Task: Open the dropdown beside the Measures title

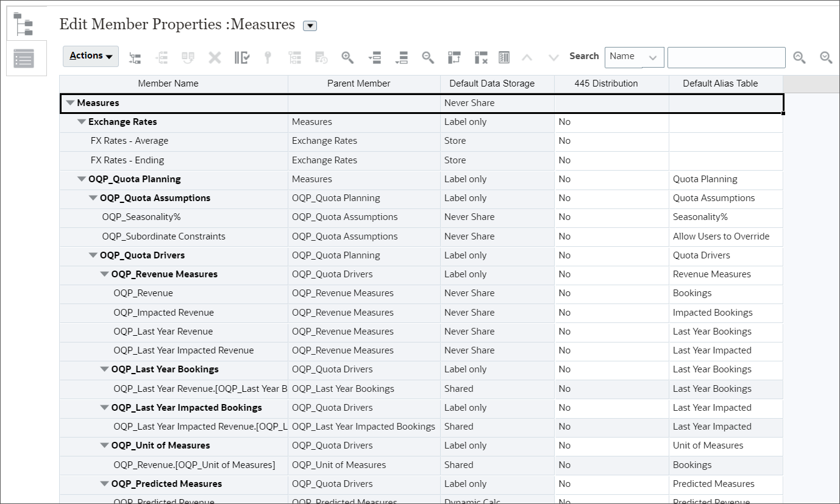Action: (310, 26)
